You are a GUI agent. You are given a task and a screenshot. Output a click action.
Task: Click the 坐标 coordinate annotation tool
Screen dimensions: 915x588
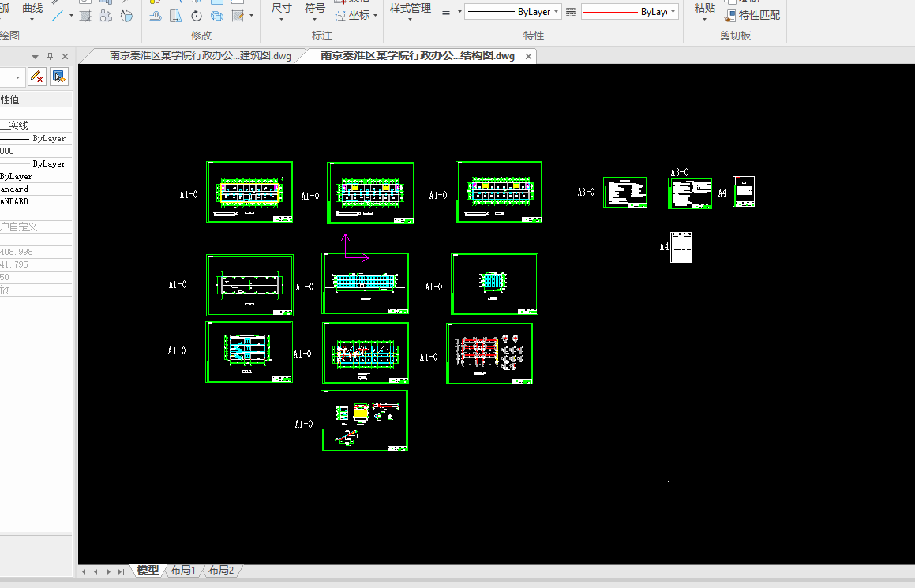click(x=352, y=16)
